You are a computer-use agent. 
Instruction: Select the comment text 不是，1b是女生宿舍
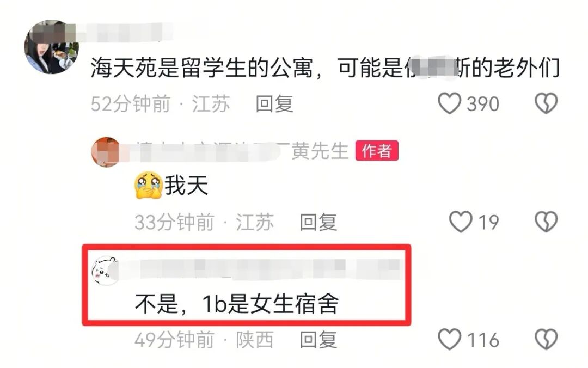click(237, 303)
